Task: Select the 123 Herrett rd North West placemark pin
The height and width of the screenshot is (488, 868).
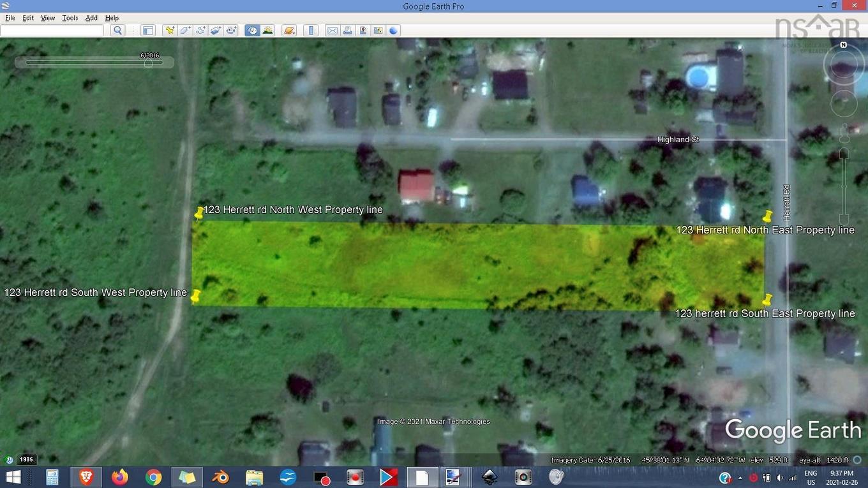Action: pos(198,214)
